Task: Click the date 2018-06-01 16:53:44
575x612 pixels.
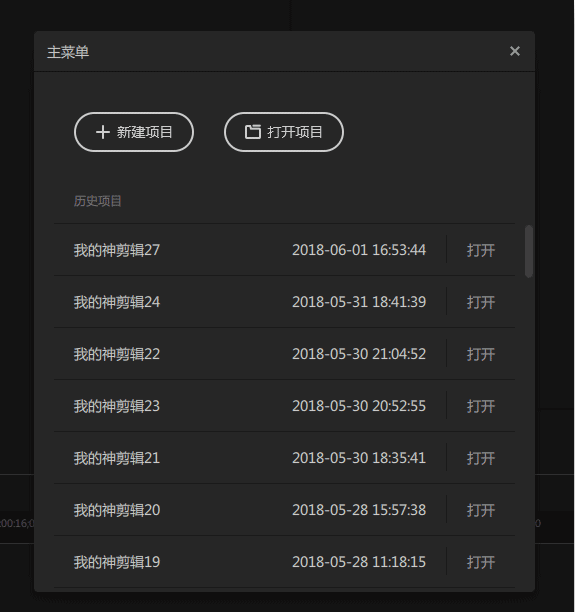Action: 359,250
